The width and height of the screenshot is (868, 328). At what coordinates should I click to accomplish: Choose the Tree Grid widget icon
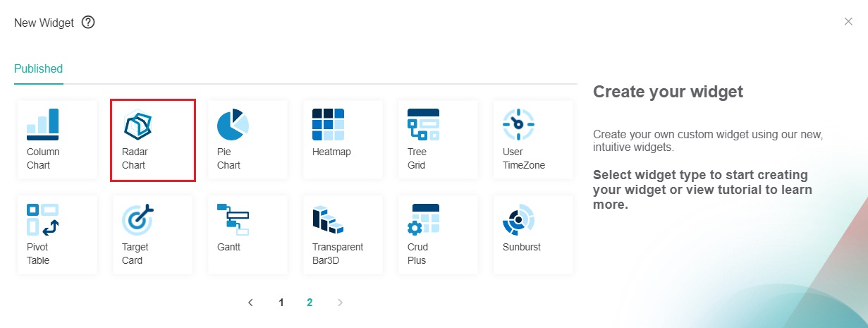tap(423, 125)
